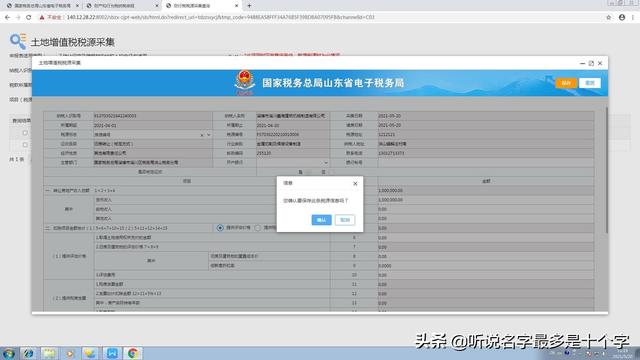Select the active third browser tab
Screen dimensions: 640x360
[x=201, y=6]
